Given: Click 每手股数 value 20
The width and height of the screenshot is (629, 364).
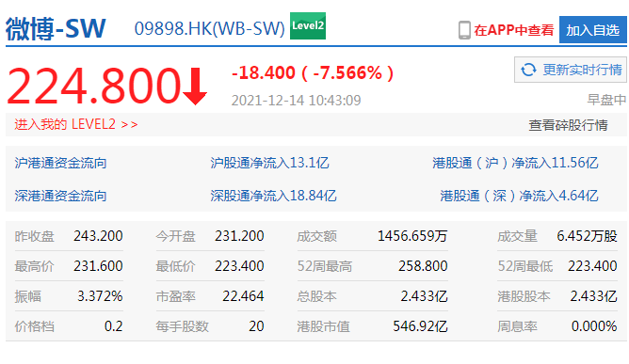Looking at the screenshot, I should (x=256, y=326).
